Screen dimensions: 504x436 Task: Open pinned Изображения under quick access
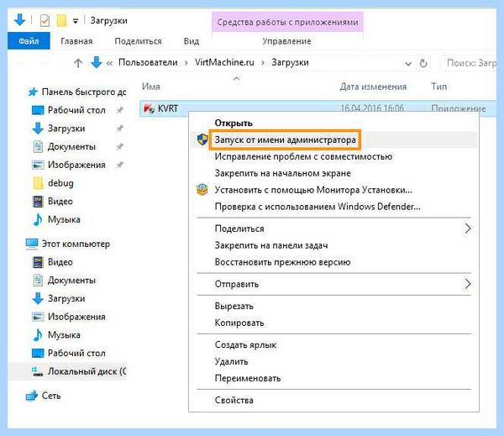point(76,165)
